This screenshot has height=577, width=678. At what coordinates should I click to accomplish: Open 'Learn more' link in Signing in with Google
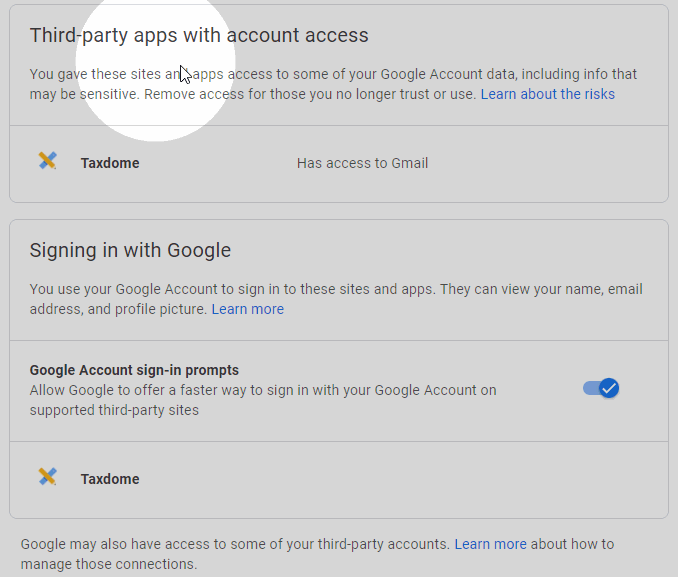coord(247,309)
